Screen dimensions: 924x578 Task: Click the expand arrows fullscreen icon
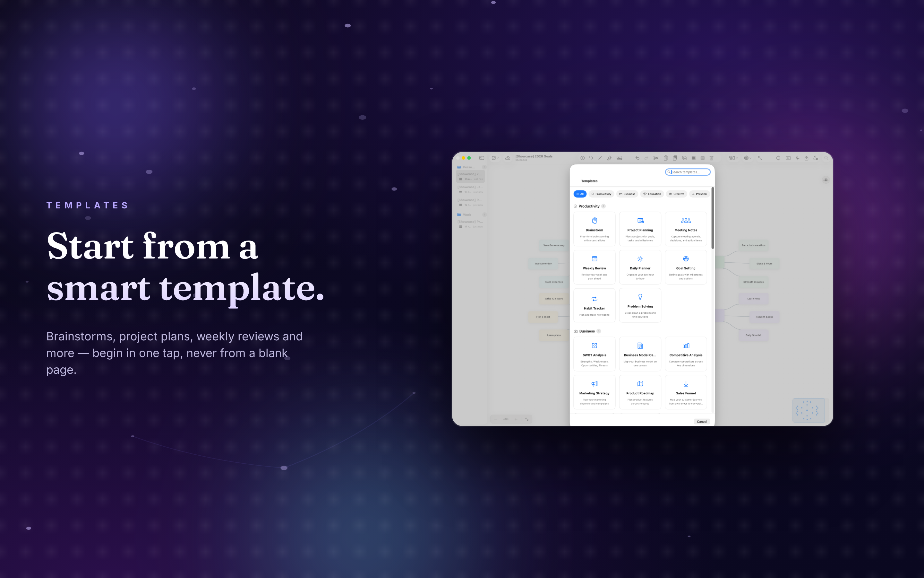760,158
